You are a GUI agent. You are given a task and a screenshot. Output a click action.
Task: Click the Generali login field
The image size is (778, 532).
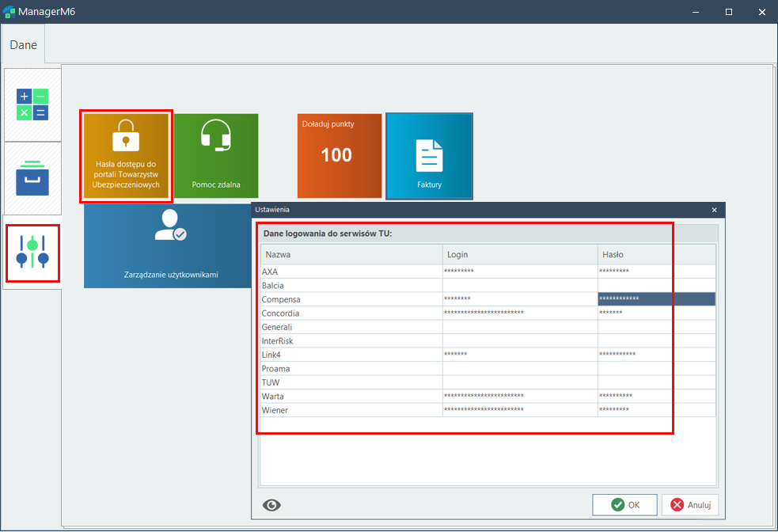pos(520,327)
